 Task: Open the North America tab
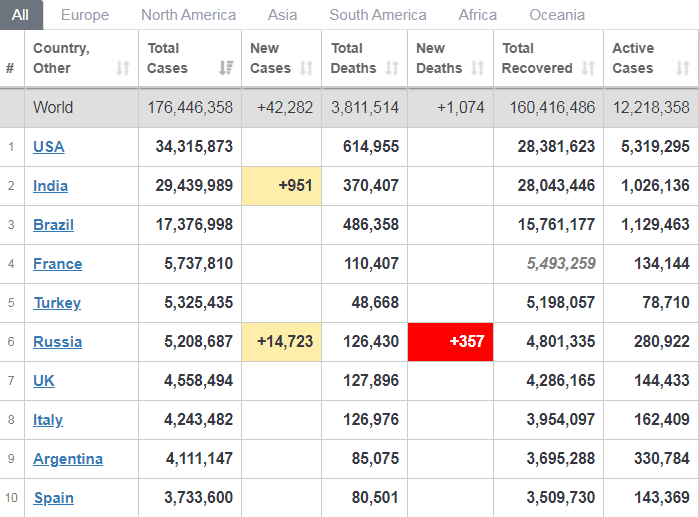[x=189, y=15]
